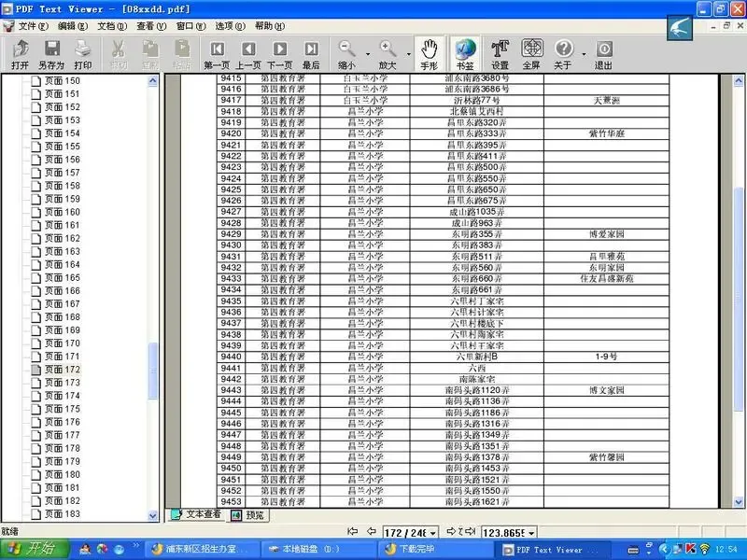Viewport: 747px width, 560px height.
Task: Open the page number 172 dropdown
Action: coord(433,532)
